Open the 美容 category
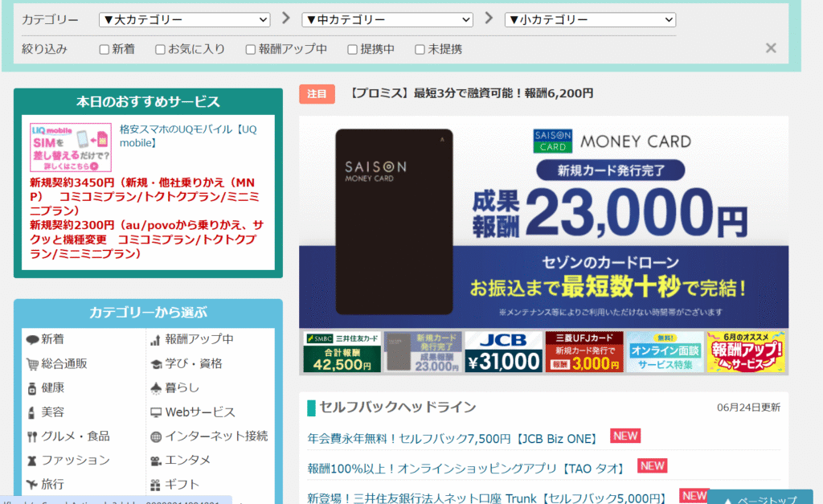Viewport: 823px width, 504px height. (52, 412)
